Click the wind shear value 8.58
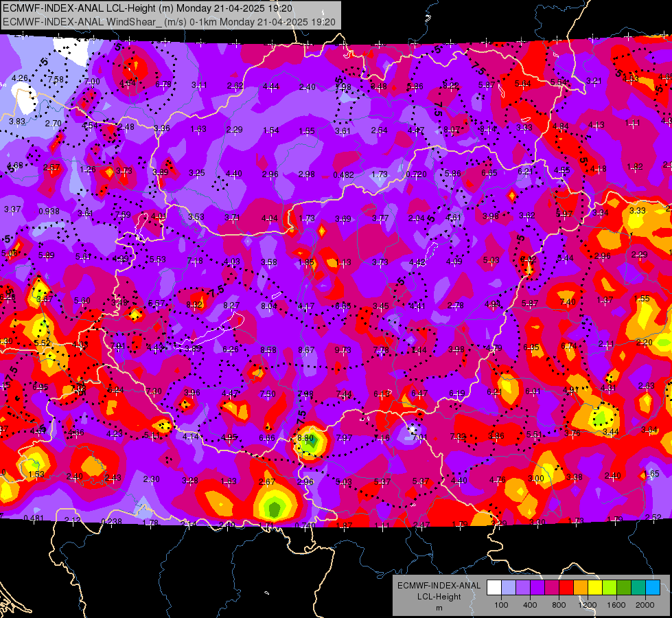The height and width of the screenshot is (618, 672). tap(268, 350)
